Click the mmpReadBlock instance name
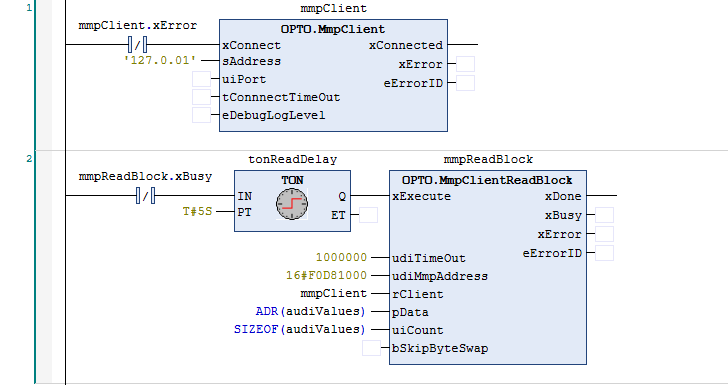Image resolution: width=728 pixels, height=387 pixels. [488, 160]
